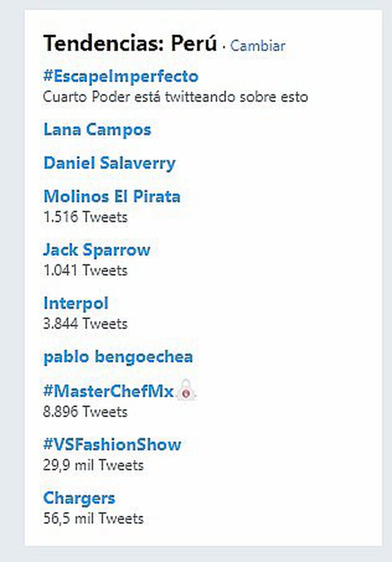Click the 29,9 mil Tweets count

[x=93, y=465]
